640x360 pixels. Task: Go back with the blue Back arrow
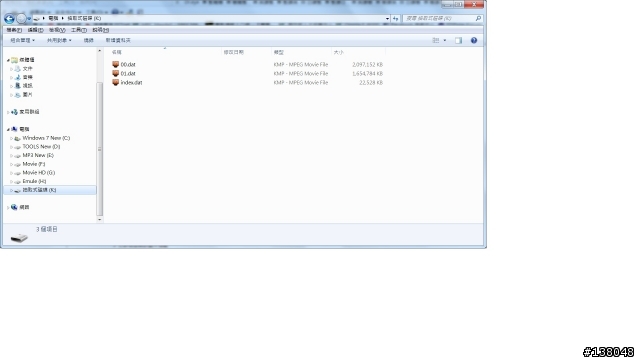tap(9, 18)
